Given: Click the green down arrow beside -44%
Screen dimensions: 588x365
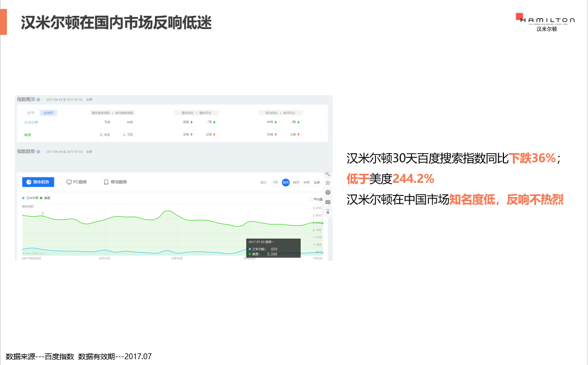Looking at the screenshot, I should pyautogui.click(x=275, y=122).
